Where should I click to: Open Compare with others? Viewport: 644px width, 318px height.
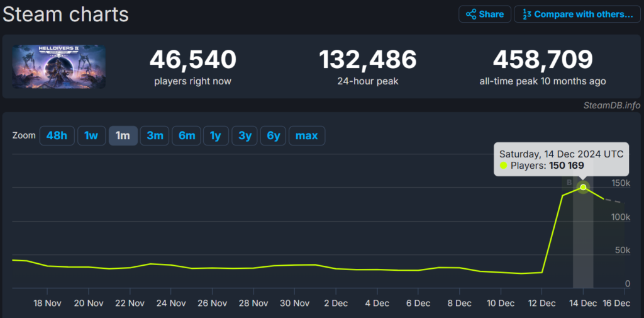point(577,14)
